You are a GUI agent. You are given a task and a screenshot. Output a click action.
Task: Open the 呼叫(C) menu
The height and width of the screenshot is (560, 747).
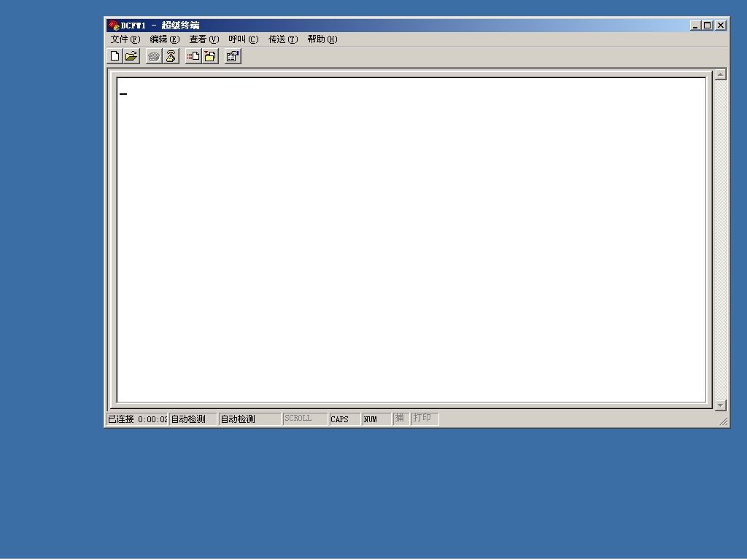pyautogui.click(x=244, y=39)
